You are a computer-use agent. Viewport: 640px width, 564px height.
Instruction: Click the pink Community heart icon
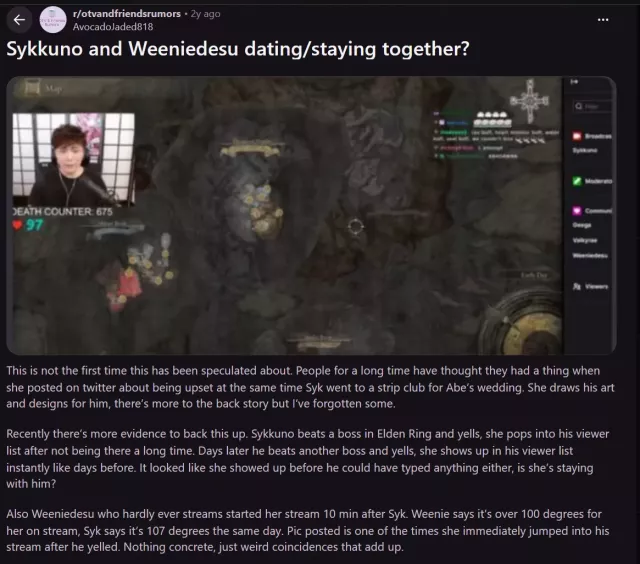(x=577, y=211)
